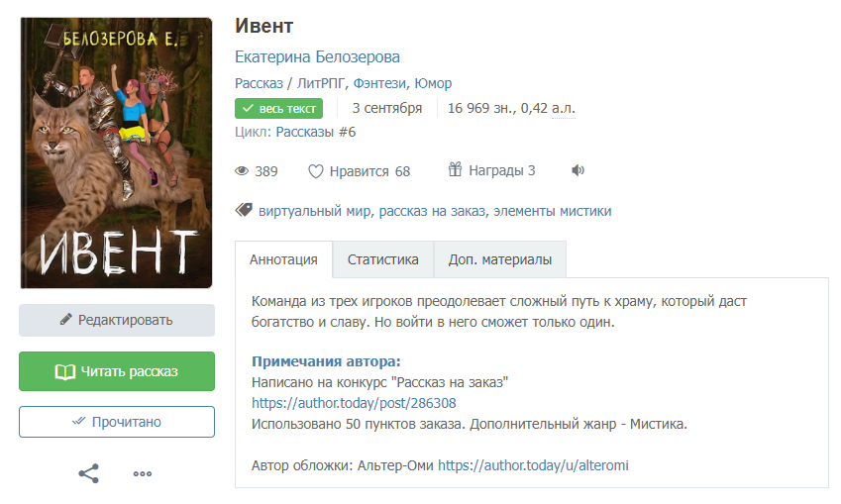Click the speaker audio icon

click(x=578, y=170)
